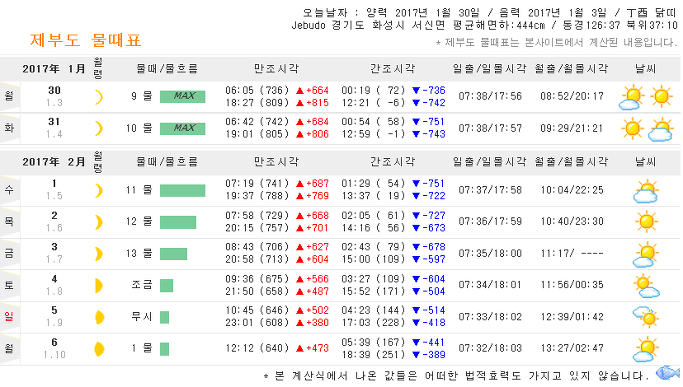Click the high tide time 07:19 (741)
This screenshot has height=387, width=683.
pos(257,183)
